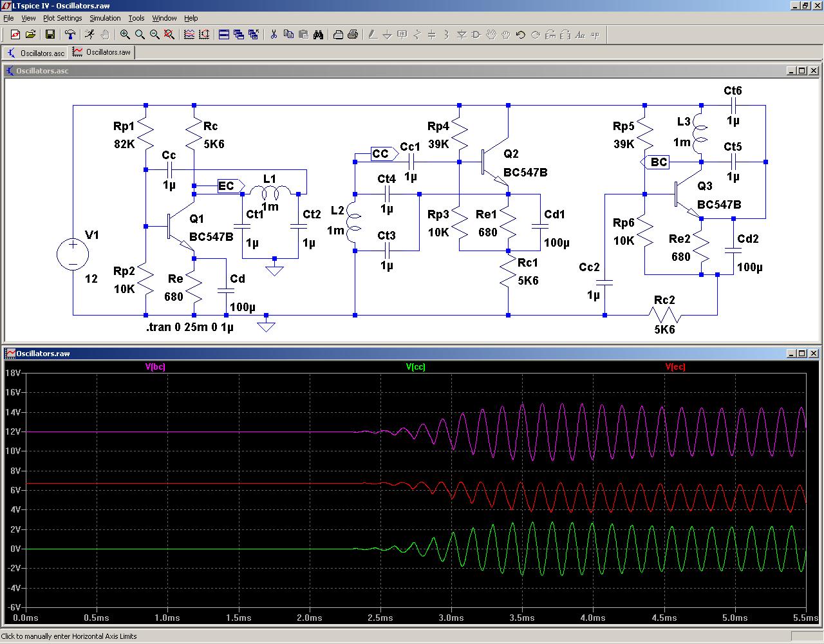Click the magenta V(bc) trace label
The height and width of the screenshot is (644, 824).
click(155, 367)
